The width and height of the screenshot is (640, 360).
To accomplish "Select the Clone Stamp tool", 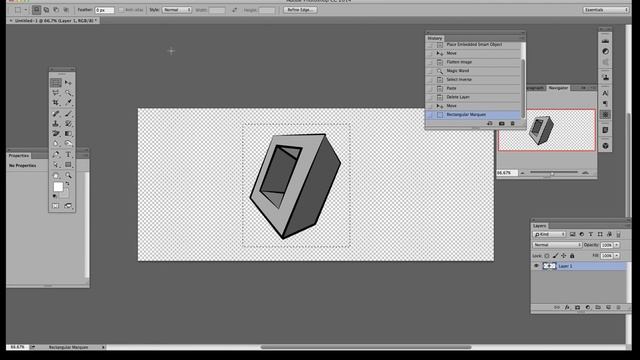I will point(56,123).
